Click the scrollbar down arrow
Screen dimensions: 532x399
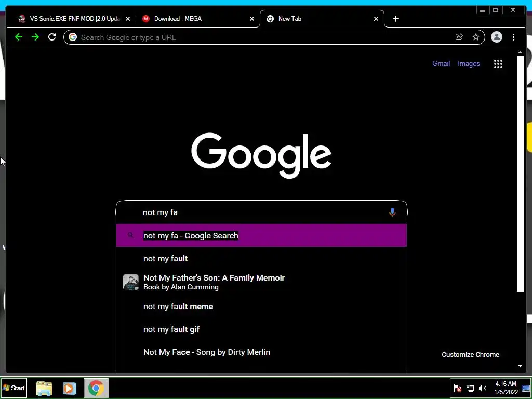[x=520, y=366]
